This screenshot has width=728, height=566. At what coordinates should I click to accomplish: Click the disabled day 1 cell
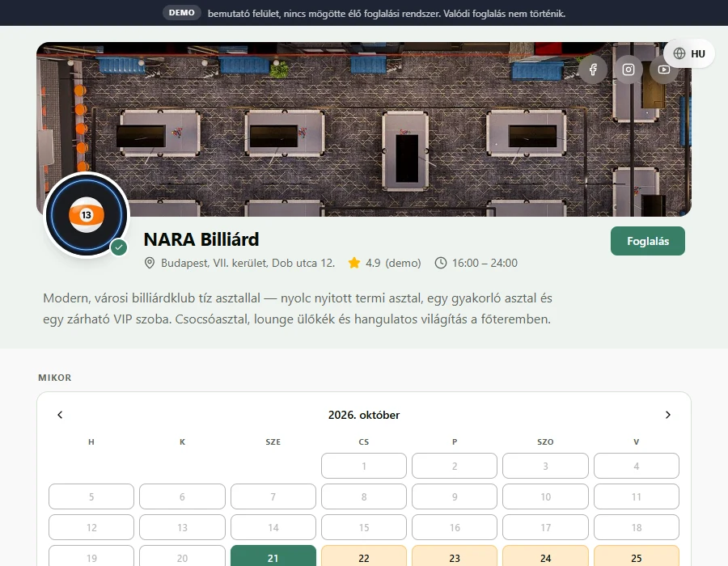click(x=364, y=466)
